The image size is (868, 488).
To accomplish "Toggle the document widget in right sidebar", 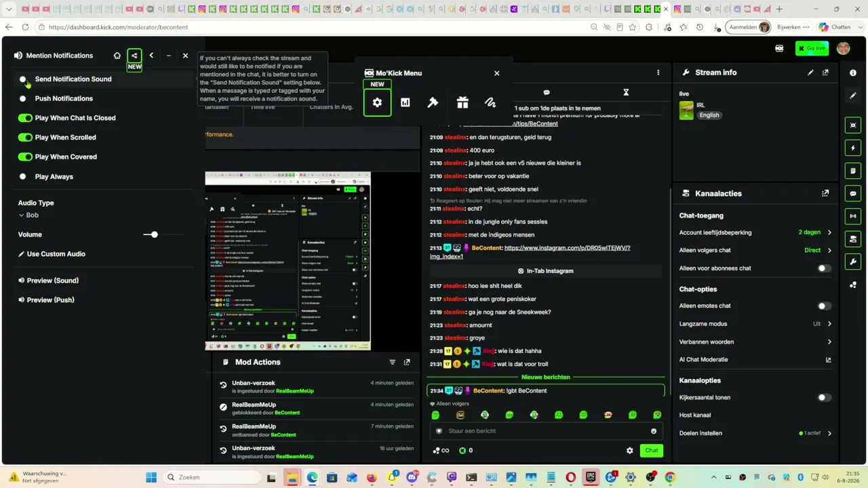I will [853, 171].
